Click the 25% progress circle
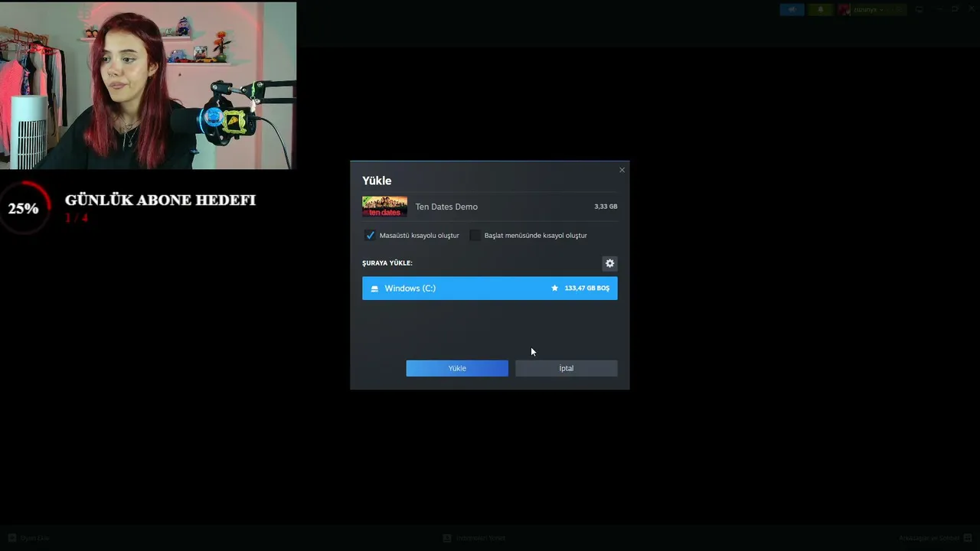The image size is (980, 551). click(24, 208)
